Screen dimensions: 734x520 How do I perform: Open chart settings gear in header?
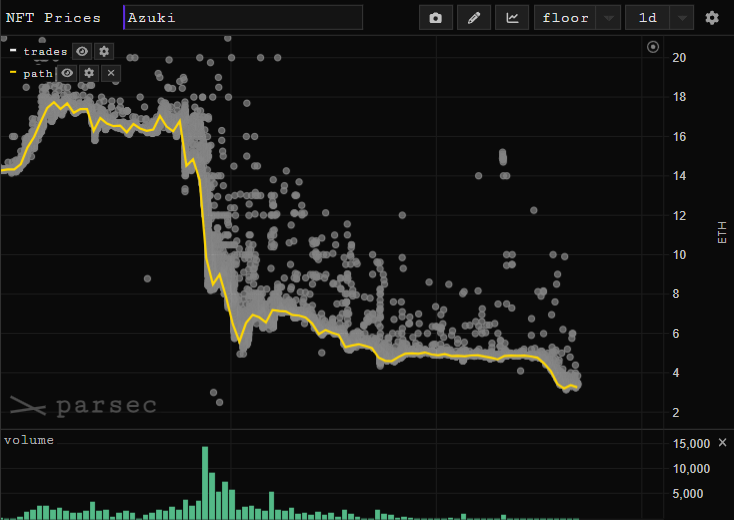(712, 18)
